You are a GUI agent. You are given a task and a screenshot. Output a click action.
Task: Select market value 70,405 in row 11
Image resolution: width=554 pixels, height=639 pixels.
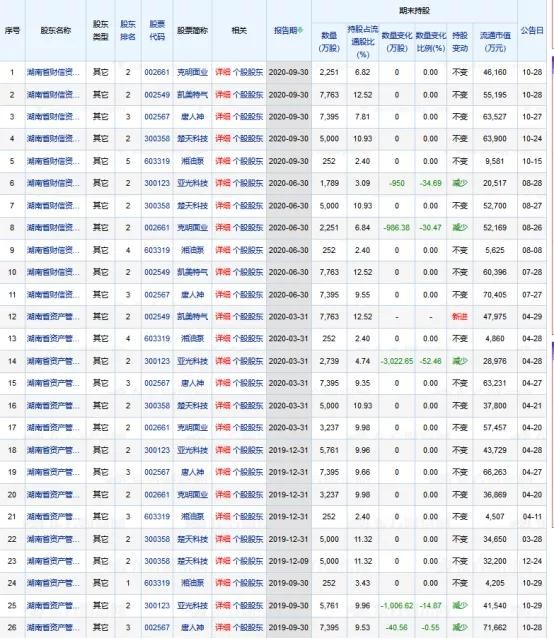click(x=495, y=294)
